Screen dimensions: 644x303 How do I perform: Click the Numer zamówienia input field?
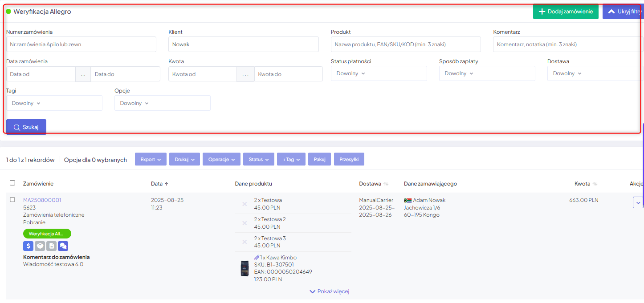click(81, 44)
